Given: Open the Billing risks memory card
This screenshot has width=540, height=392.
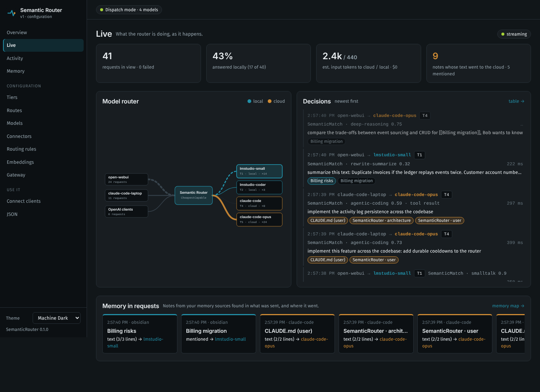Looking at the screenshot, I should [140, 334].
